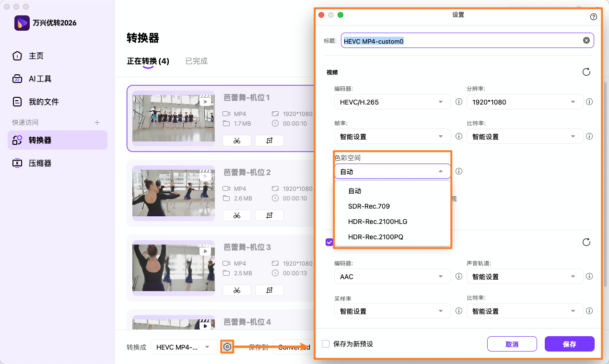Show info for the video encoder
609x364 pixels.
[x=458, y=102]
